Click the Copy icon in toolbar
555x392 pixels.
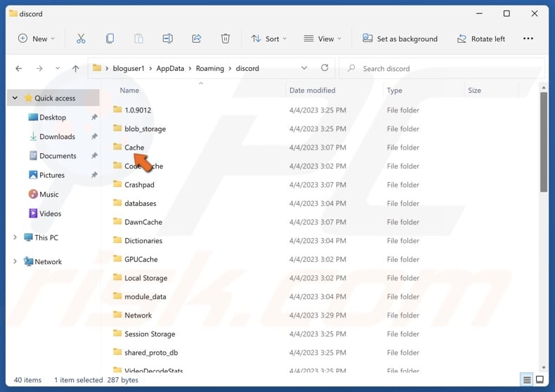pyautogui.click(x=110, y=39)
